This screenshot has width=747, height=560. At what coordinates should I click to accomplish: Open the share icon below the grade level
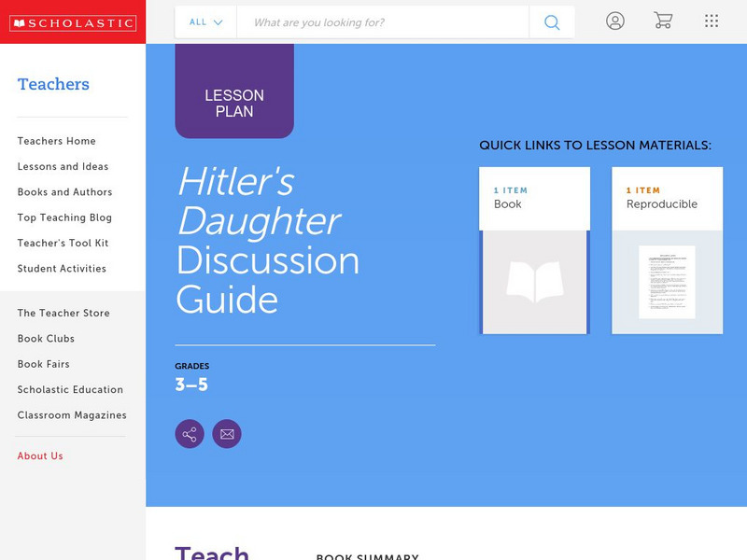(190, 433)
